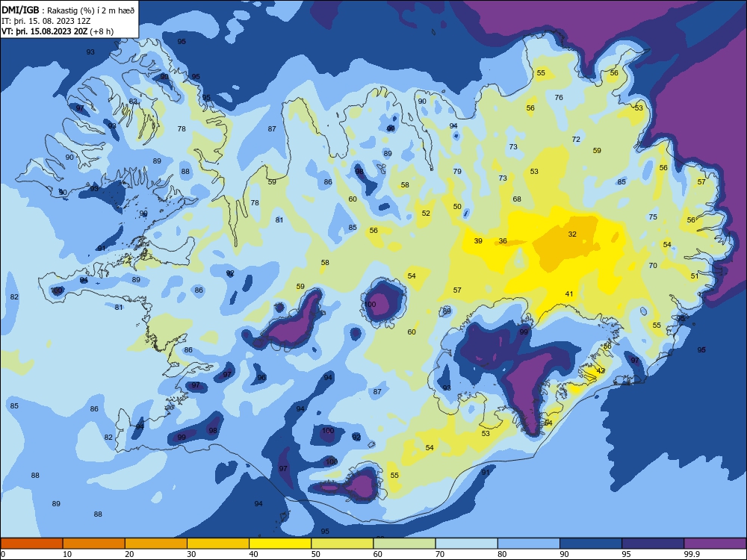Click the humidity value 41
This screenshot has width=747, height=560.
568,293
